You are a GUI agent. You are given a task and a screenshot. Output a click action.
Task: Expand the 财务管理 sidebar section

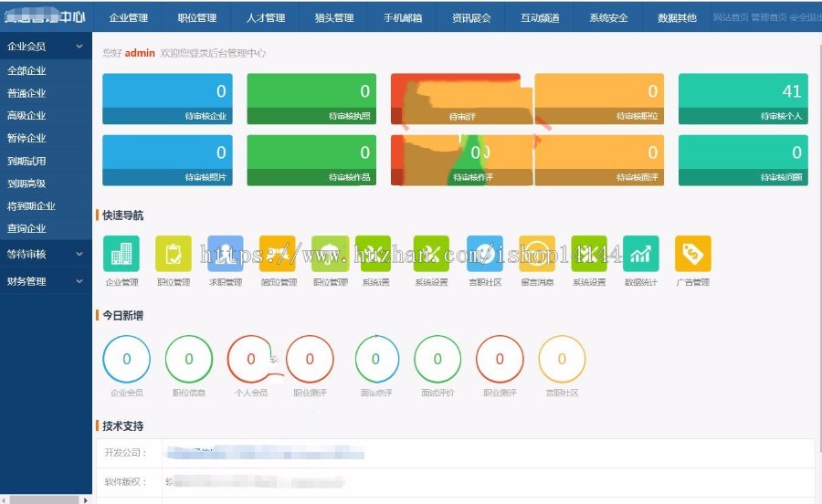pyautogui.click(x=46, y=281)
